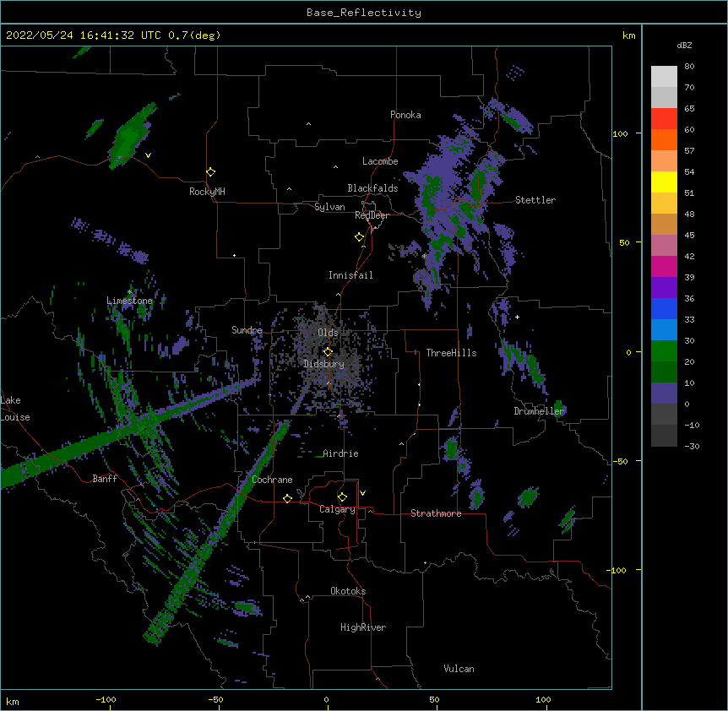Click the dBZ legend heading

pos(684,46)
